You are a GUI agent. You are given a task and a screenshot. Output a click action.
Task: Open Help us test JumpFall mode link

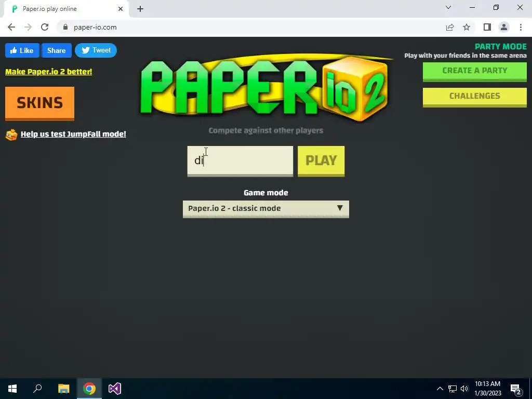[x=73, y=134]
